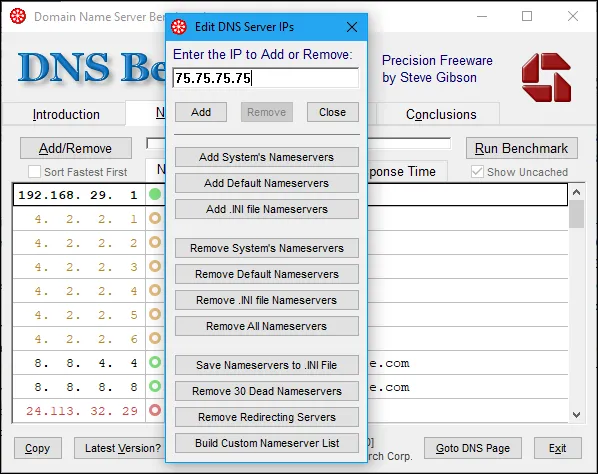Viewport: 598px width, 474px height.
Task: Click red ring beside 24.113.32.29
Action: point(155,410)
